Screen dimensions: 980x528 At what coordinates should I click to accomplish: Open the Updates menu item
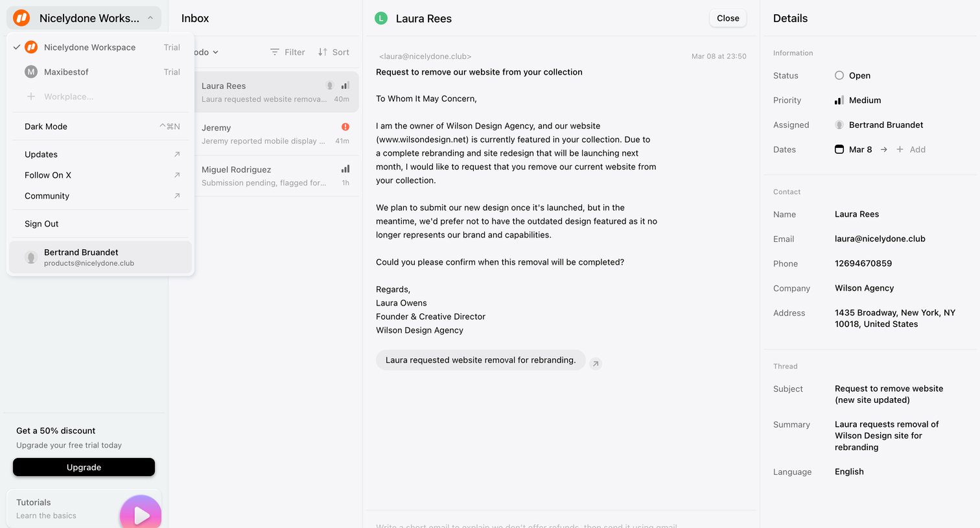100,154
